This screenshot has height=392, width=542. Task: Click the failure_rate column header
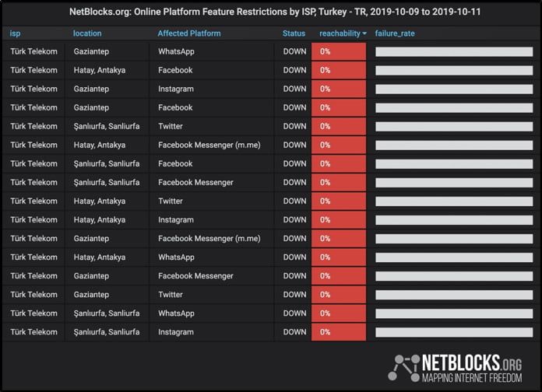click(x=395, y=33)
